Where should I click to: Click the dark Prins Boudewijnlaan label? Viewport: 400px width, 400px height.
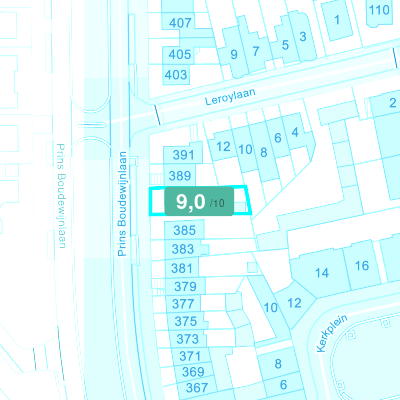pos(123,204)
